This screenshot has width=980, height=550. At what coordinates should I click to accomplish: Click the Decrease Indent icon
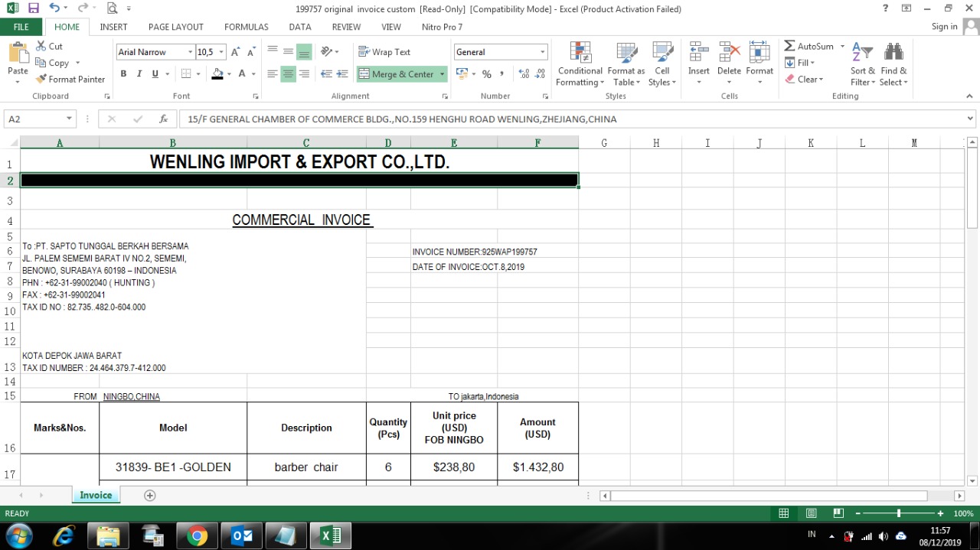[326, 74]
